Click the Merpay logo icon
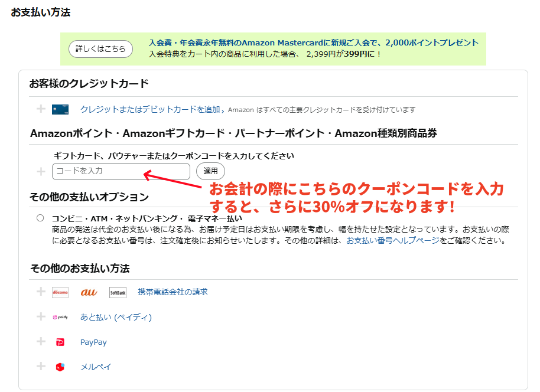Screen dimensions: 540x392 click(60, 367)
